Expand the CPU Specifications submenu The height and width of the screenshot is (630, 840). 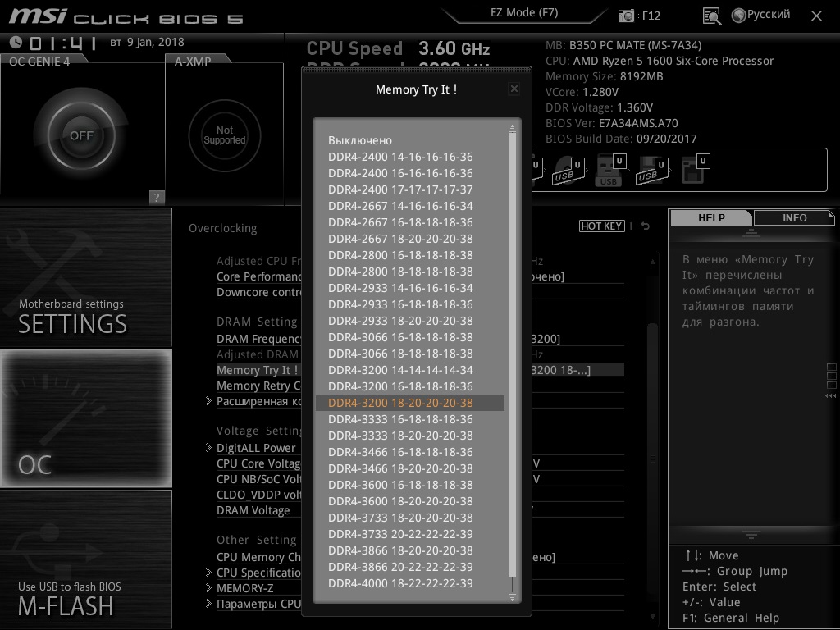(253, 573)
